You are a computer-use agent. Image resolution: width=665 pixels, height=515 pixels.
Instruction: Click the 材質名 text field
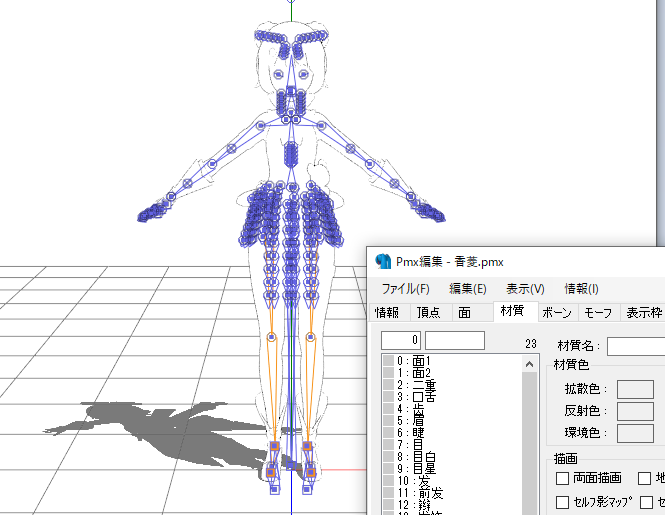click(x=636, y=346)
